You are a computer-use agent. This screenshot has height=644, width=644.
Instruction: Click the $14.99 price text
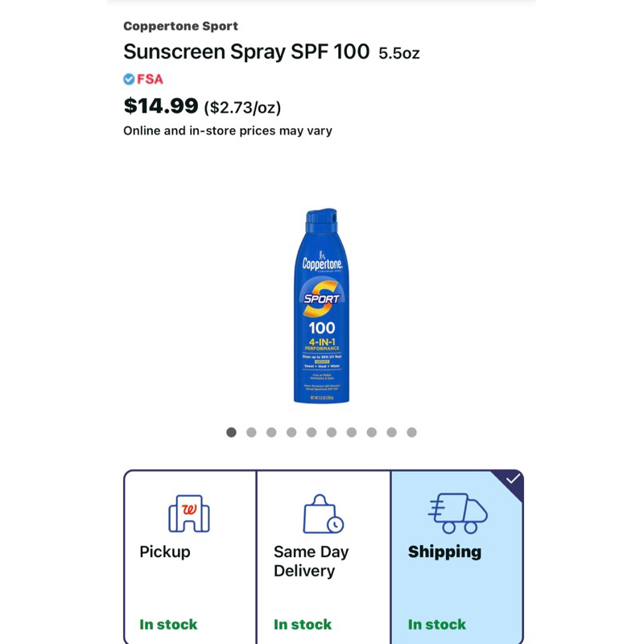coord(161,106)
